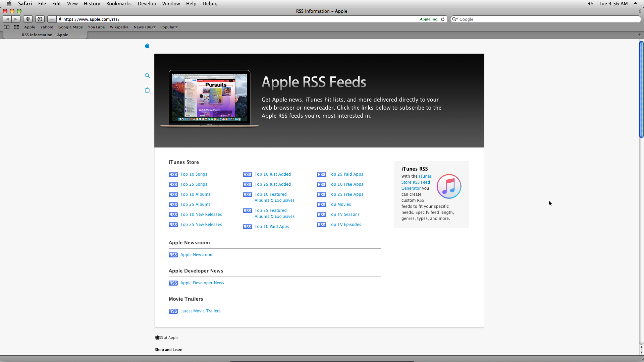Click the eject icon in menu bar
This screenshot has height=362, width=644.
point(635,4)
